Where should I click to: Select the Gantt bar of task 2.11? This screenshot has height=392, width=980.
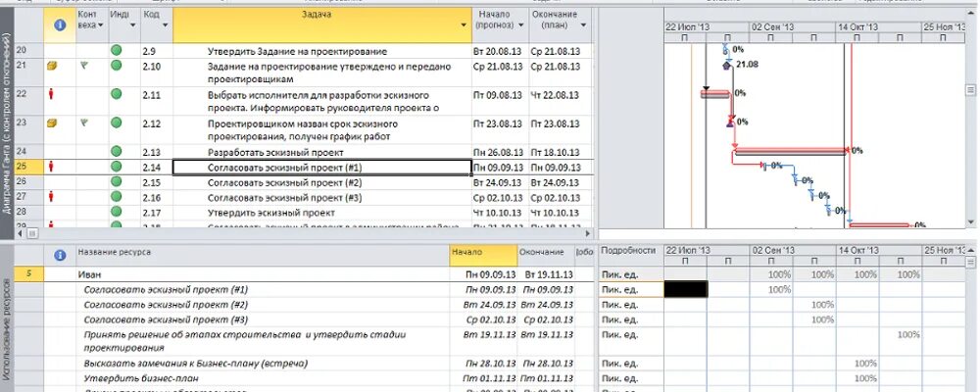(x=715, y=94)
